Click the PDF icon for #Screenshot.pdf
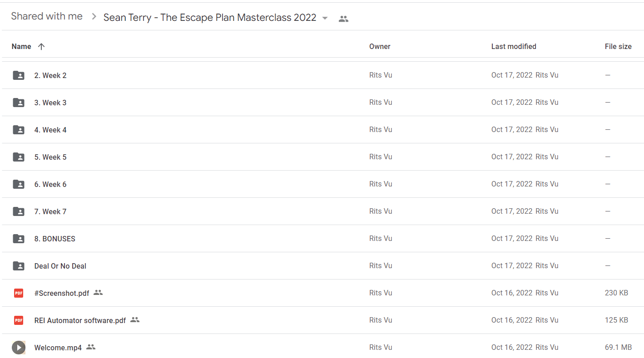The image size is (644, 358). point(19,293)
